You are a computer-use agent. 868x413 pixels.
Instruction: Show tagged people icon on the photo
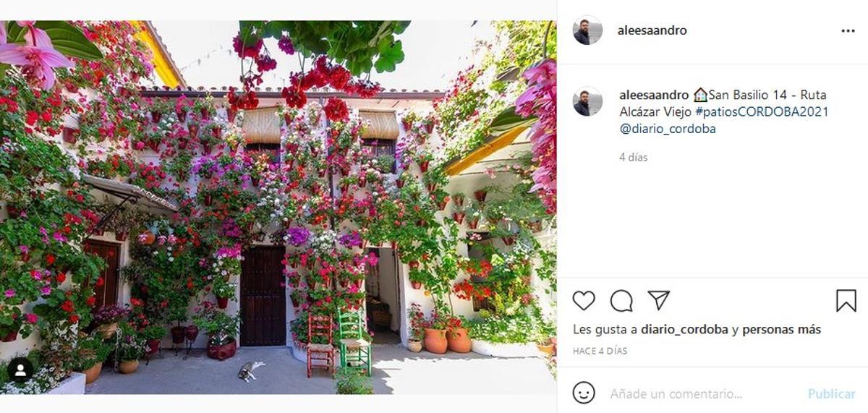(20, 370)
